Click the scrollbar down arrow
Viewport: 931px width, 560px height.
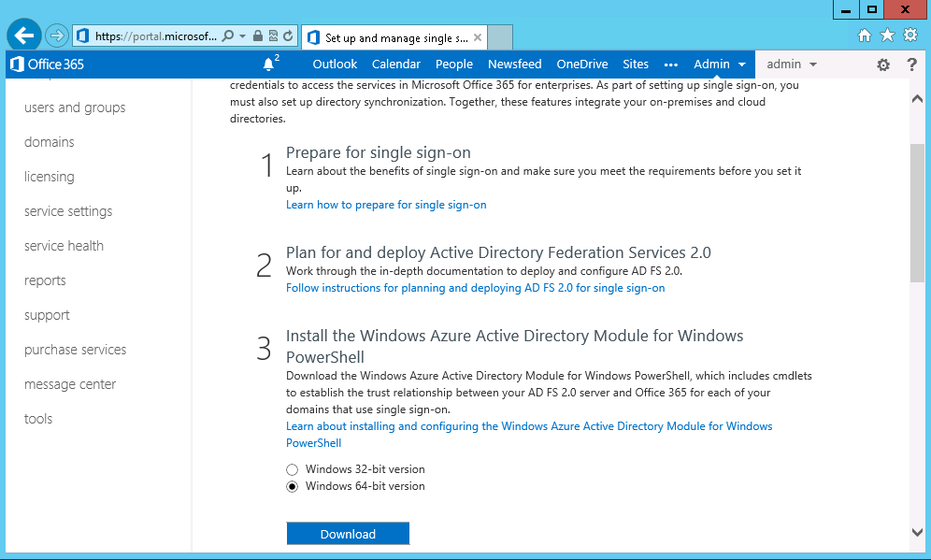pos(917,532)
